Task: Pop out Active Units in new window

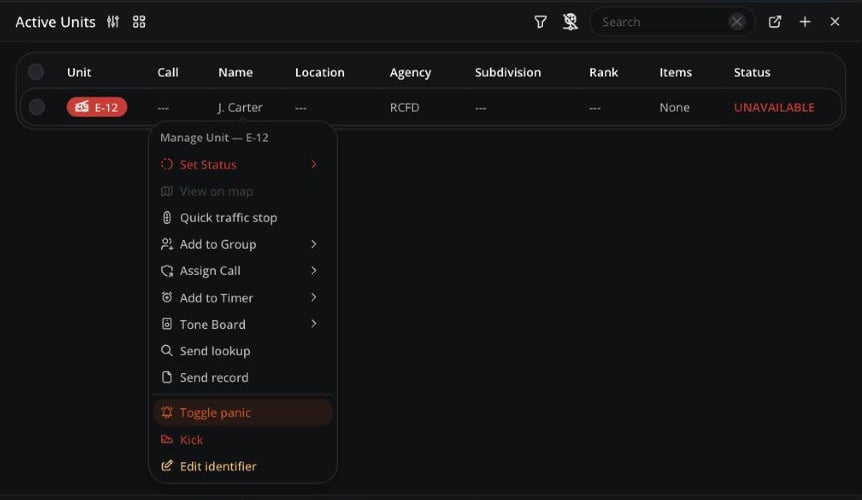Action: pos(775,22)
